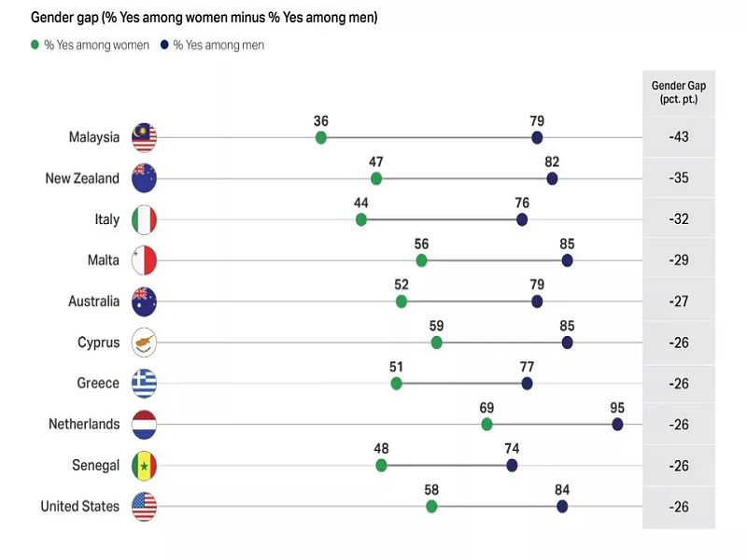Click the Australia flag icon
Screen dimensions: 747x560
click(144, 301)
